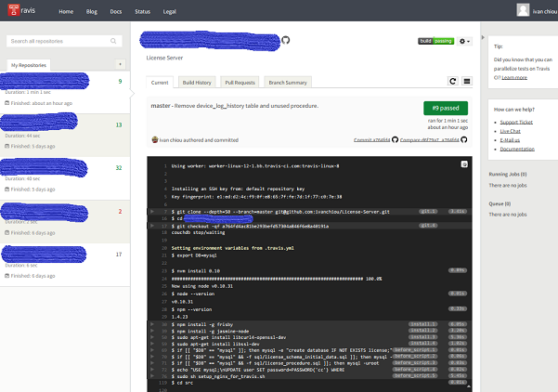
Task: Click calendar icon by 'about an hour ago'
Action: [x=6, y=103]
